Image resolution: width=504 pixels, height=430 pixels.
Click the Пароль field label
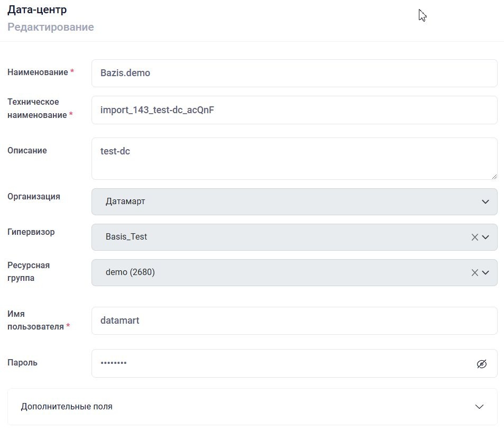click(23, 362)
